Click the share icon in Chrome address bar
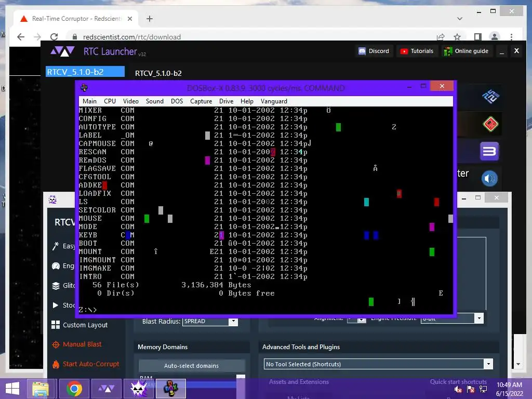 (441, 37)
